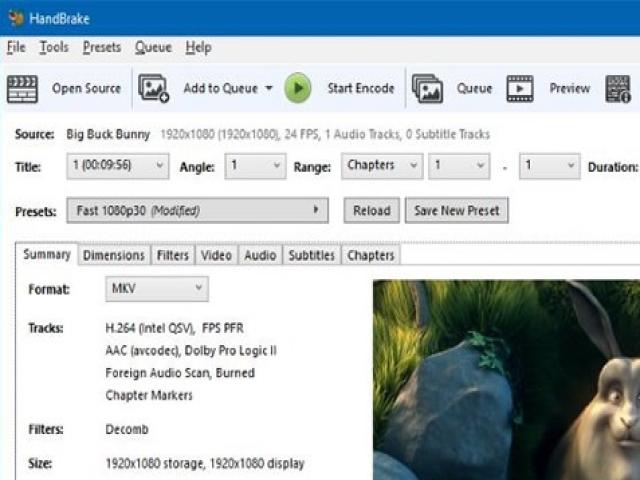640x480 pixels.
Task: Click the green Start Encode play icon
Action: click(298, 88)
